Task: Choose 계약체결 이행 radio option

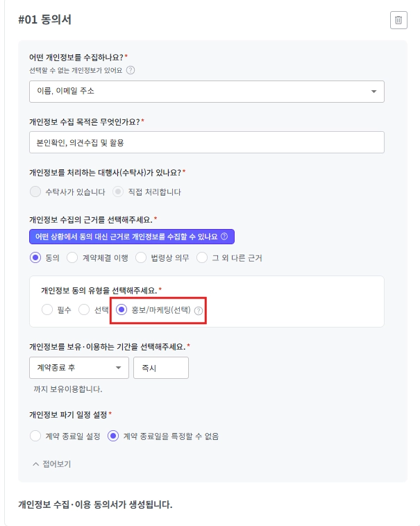Action: click(x=78, y=257)
